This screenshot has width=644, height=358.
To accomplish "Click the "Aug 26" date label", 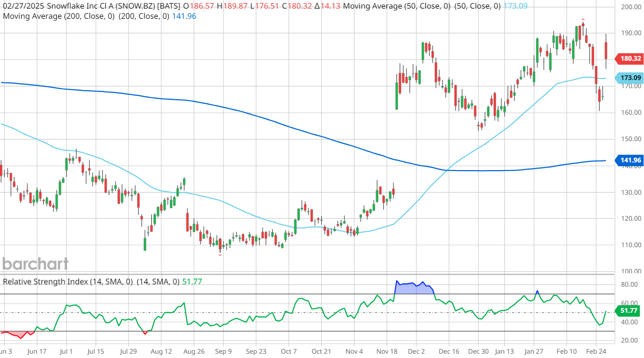I will 194,352.
